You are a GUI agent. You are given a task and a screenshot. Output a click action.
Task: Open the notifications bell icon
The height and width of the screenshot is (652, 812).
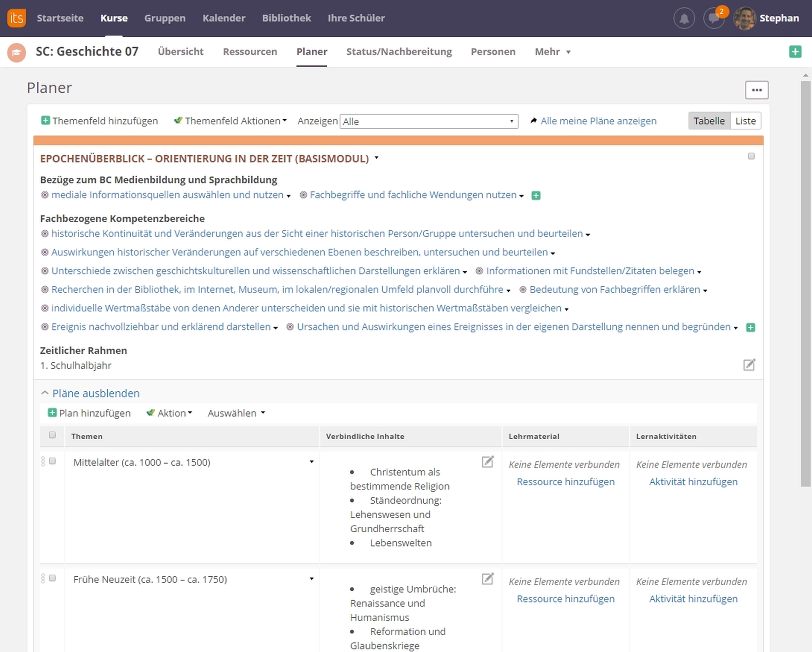[x=684, y=18]
